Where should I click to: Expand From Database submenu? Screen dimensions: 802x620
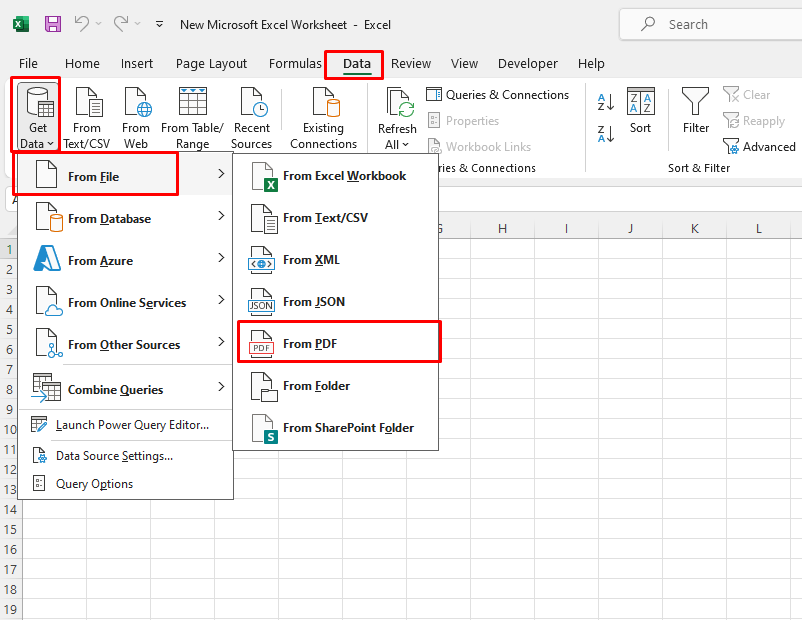[x=125, y=218]
